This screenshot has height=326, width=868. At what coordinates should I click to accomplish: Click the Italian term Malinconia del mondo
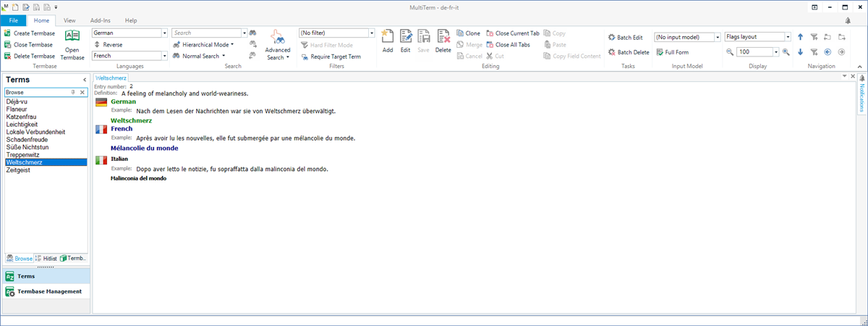[138, 178]
